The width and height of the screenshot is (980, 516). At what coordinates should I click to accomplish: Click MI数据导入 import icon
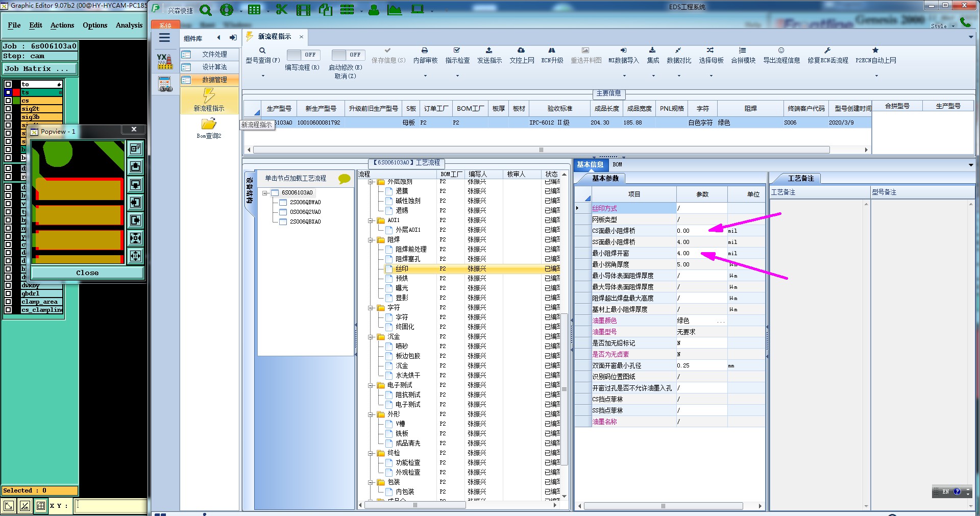click(623, 51)
